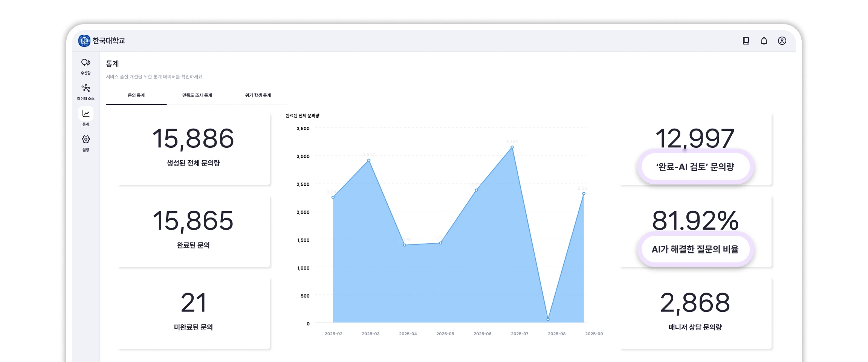This screenshot has width=868, height=362.
Task: Click the 15,865 완료된 문의 card
Action: pos(194,231)
